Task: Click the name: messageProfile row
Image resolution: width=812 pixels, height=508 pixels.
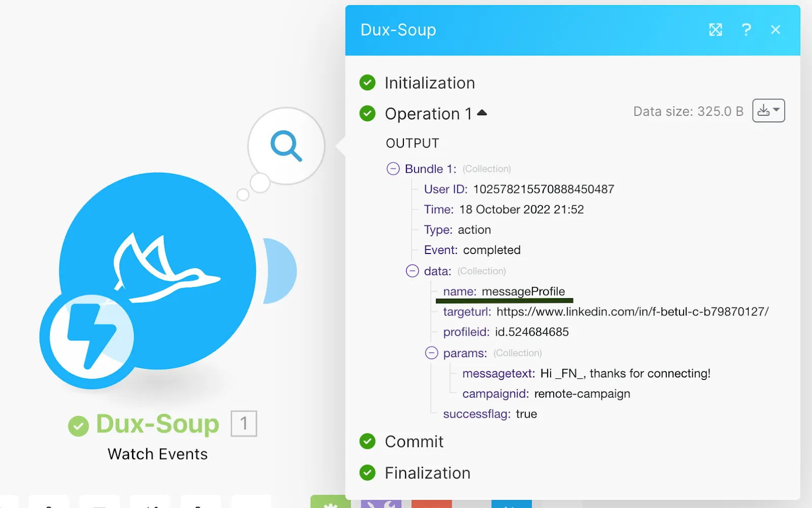Action: pos(504,291)
